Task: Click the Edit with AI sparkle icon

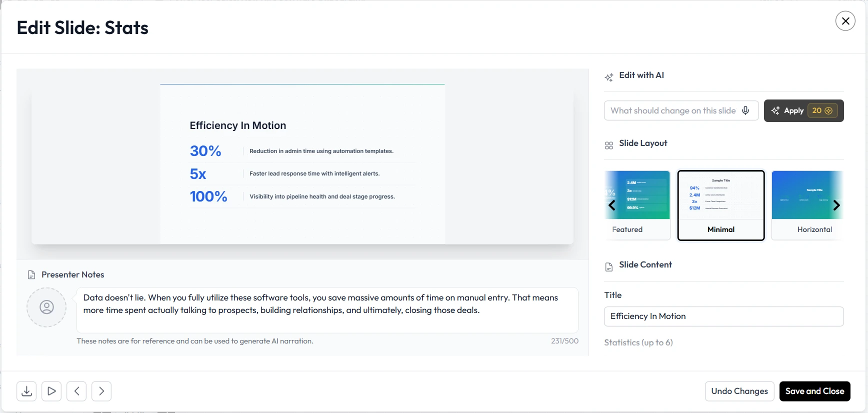Action: 609,77
